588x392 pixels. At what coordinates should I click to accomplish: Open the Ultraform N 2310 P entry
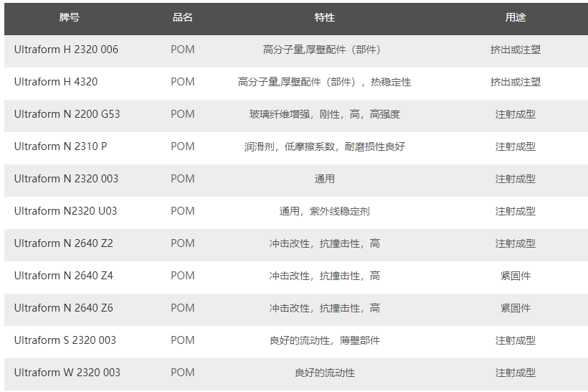click(61, 146)
